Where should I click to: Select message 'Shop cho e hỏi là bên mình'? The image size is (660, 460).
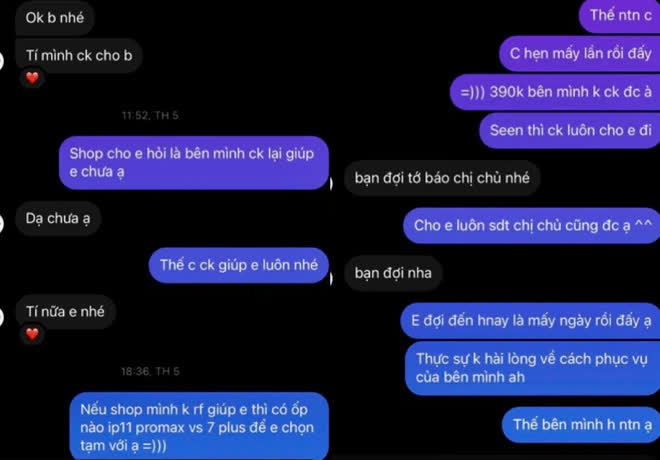(194, 162)
